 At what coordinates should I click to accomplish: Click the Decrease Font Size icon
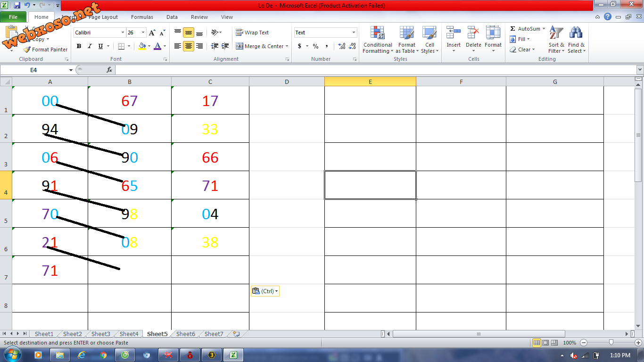tap(162, 33)
